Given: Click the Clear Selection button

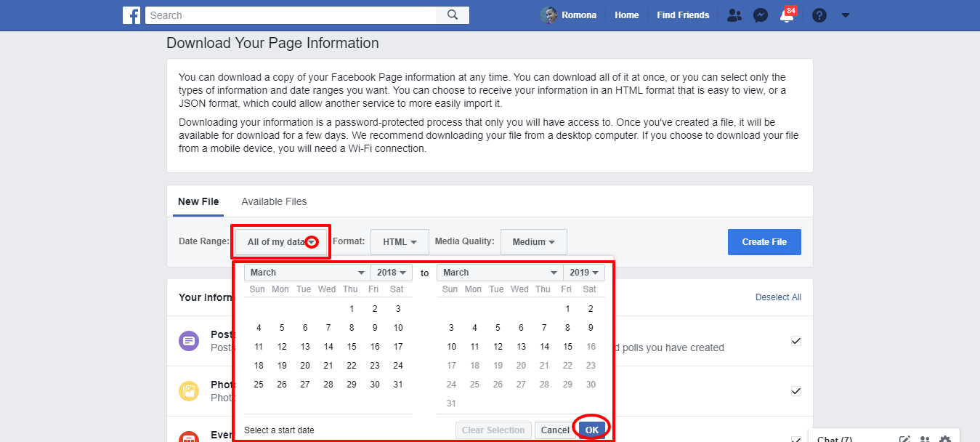Looking at the screenshot, I should point(493,430).
